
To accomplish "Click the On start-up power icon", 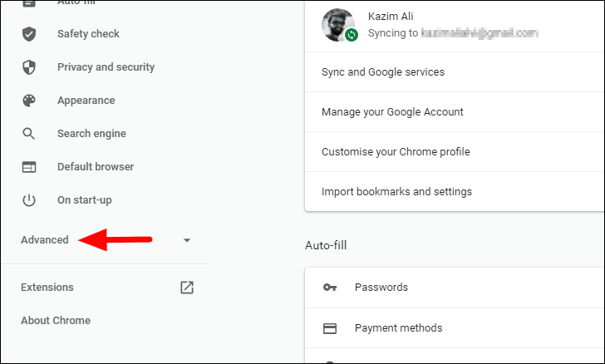I will pyautogui.click(x=29, y=200).
